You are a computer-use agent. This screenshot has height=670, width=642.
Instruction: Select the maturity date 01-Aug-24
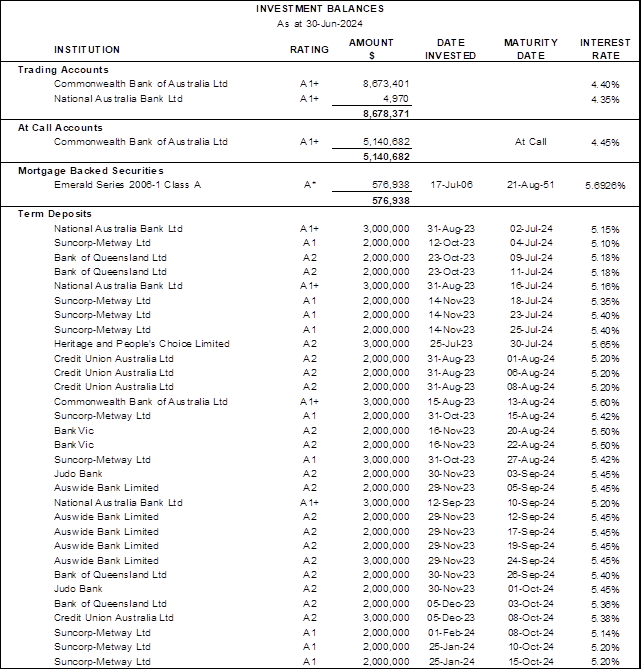point(531,359)
